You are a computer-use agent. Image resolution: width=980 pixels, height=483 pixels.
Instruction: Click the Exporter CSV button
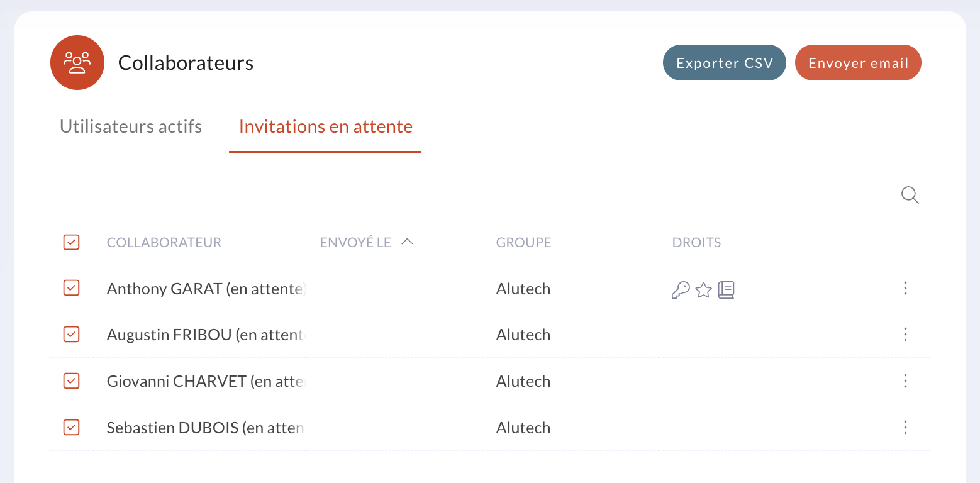click(x=725, y=63)
